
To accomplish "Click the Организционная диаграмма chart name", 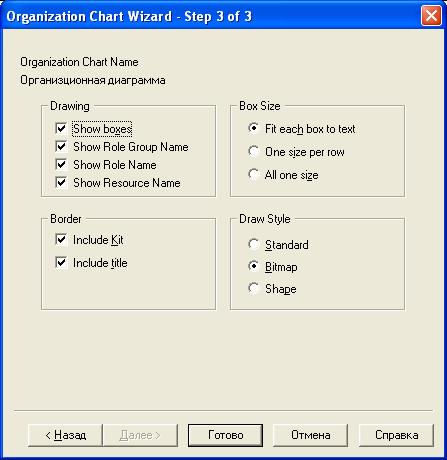I will (x=93, y=80).
